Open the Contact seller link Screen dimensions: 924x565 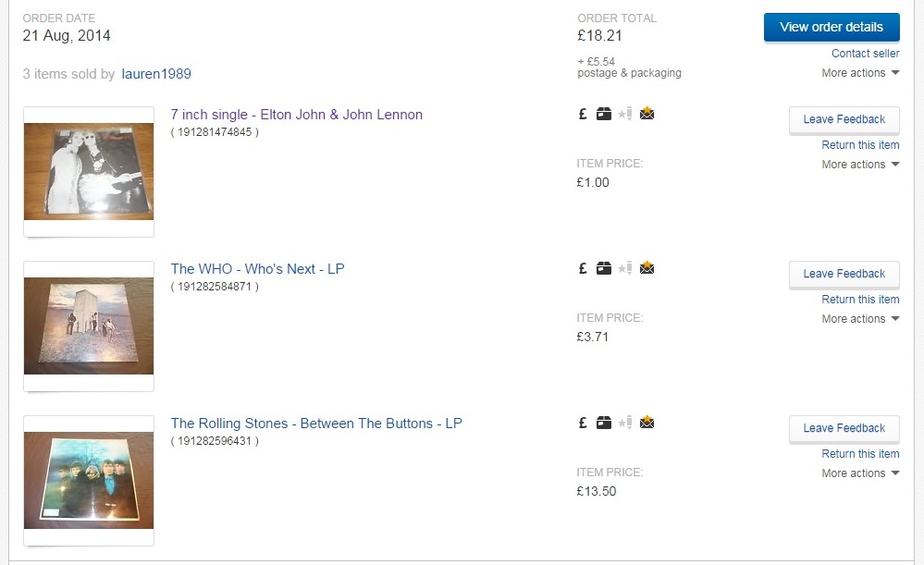(x=865, y=54)
